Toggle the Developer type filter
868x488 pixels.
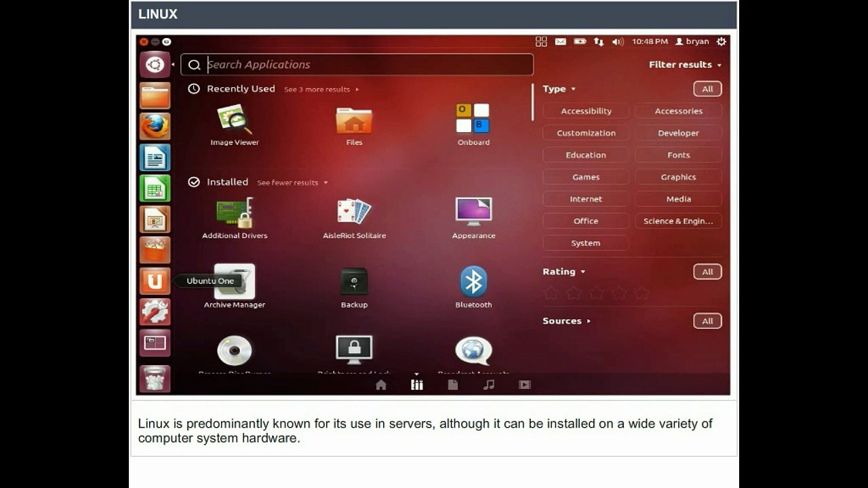click(678, 133)
